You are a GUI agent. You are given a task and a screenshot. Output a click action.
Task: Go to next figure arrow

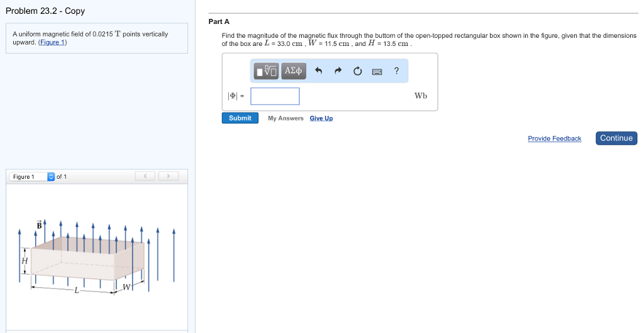pyautogui.click(x=169, y=176)
